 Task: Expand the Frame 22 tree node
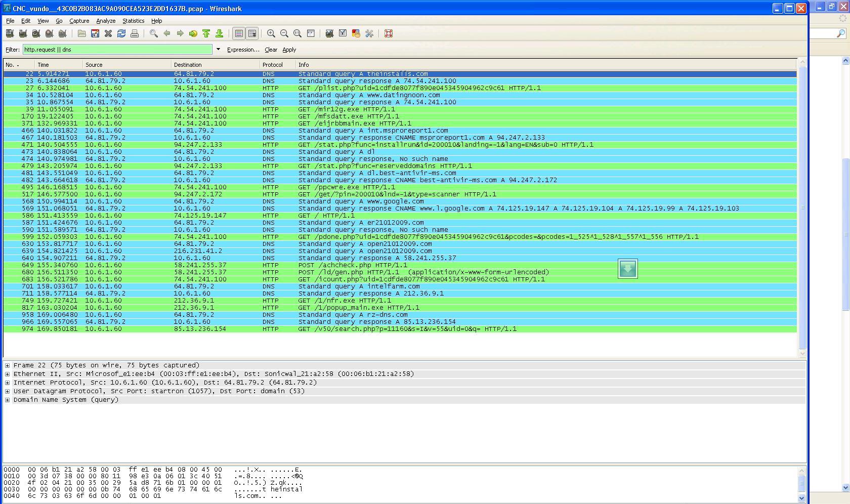(x=7, y=365)
